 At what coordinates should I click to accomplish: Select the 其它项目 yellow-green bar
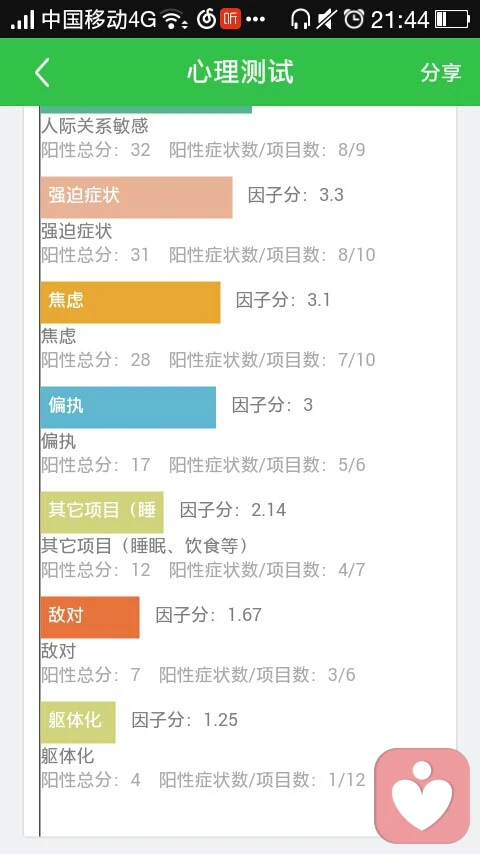[102, 512]
